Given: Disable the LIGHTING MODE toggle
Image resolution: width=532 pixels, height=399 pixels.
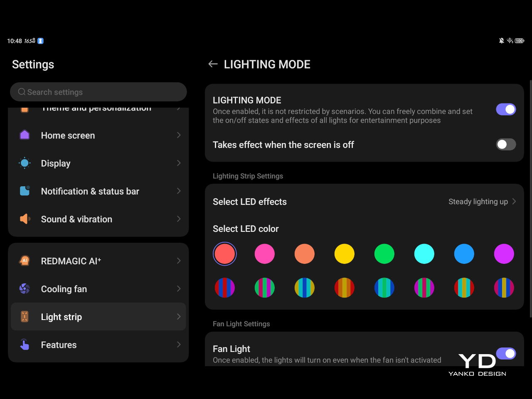Looking at the screenshot, I should [505, 109].
